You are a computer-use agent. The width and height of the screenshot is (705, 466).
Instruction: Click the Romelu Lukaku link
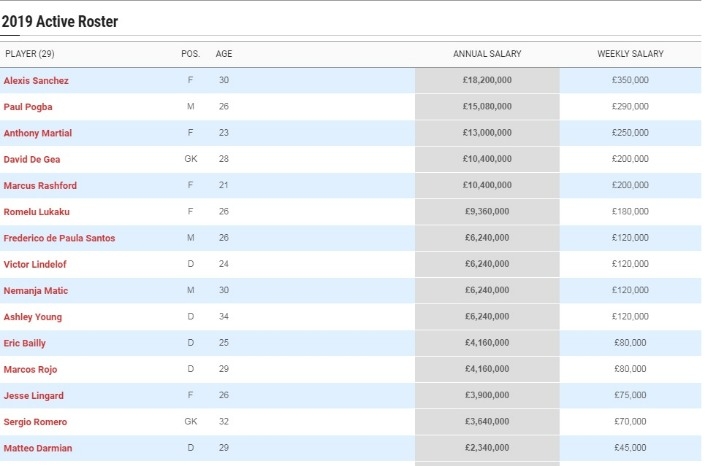point(36,212)
